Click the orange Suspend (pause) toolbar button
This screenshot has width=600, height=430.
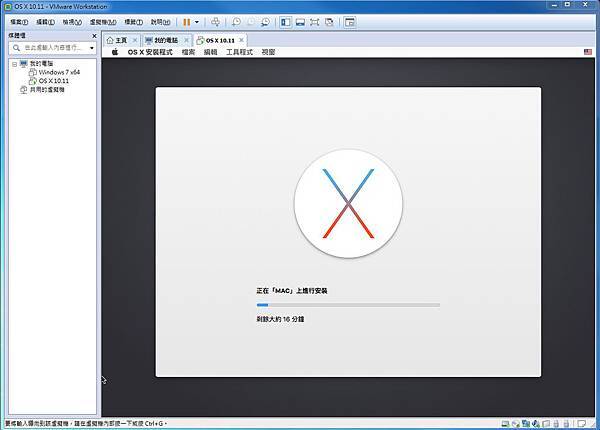tap(186, 22)
